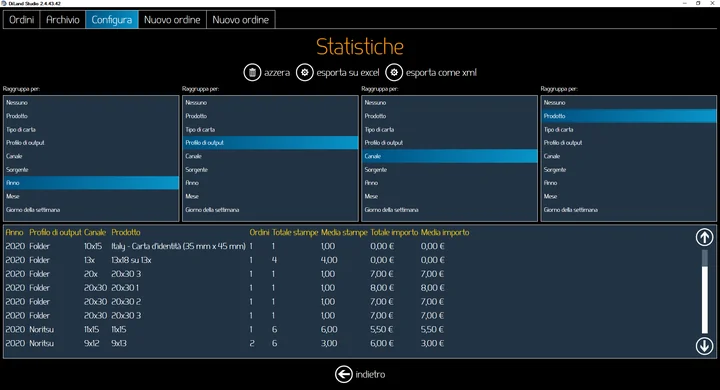Image resolution: width=720 pixels, height=390 pixels.
Task: Click the Totale stampe column header
Action: tap(295, 232)
